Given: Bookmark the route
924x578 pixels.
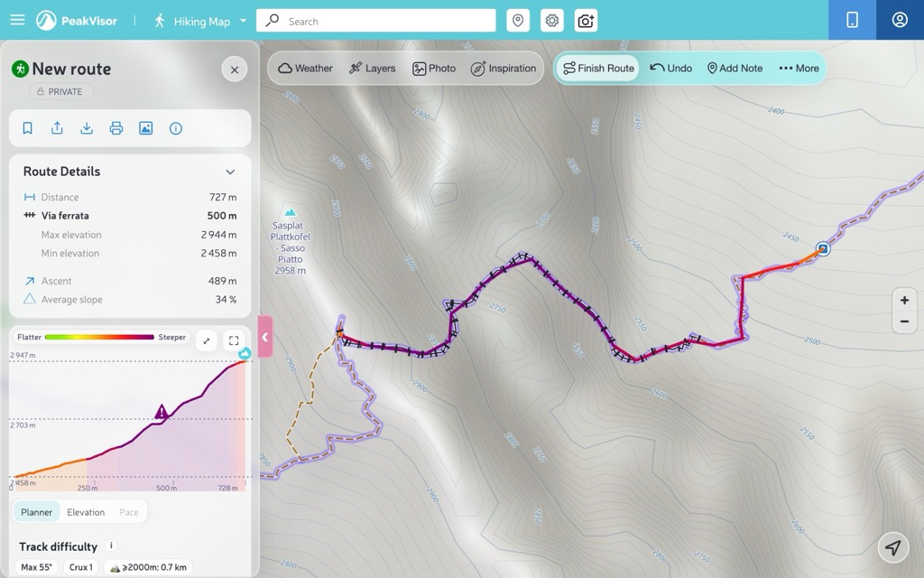Looking at the screenshot, I should click(28, 128).
